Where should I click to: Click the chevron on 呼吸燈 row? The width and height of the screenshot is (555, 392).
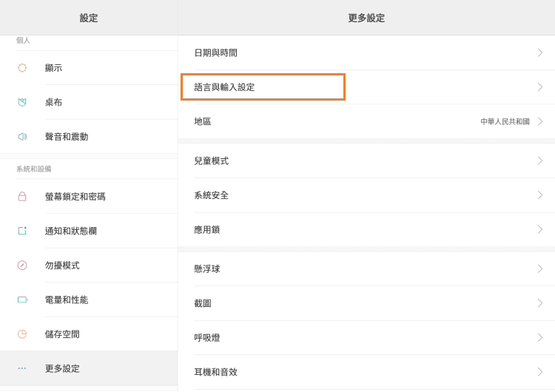[540, 337]
